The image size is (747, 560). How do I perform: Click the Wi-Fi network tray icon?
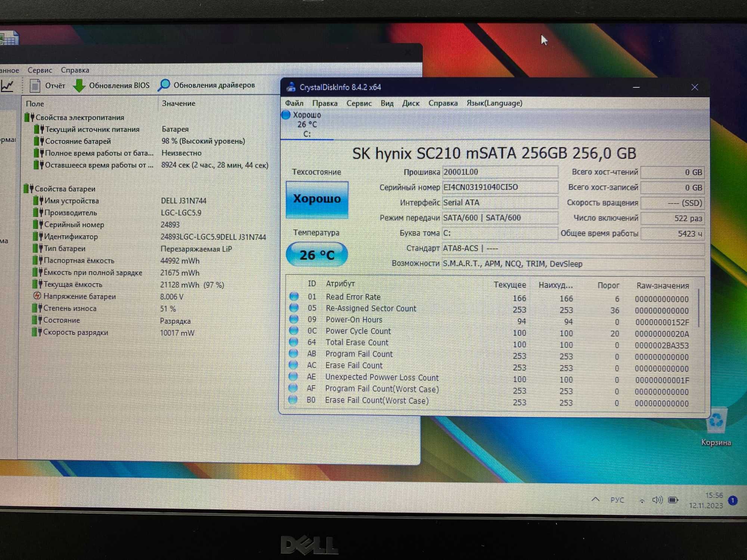(642, 501)
